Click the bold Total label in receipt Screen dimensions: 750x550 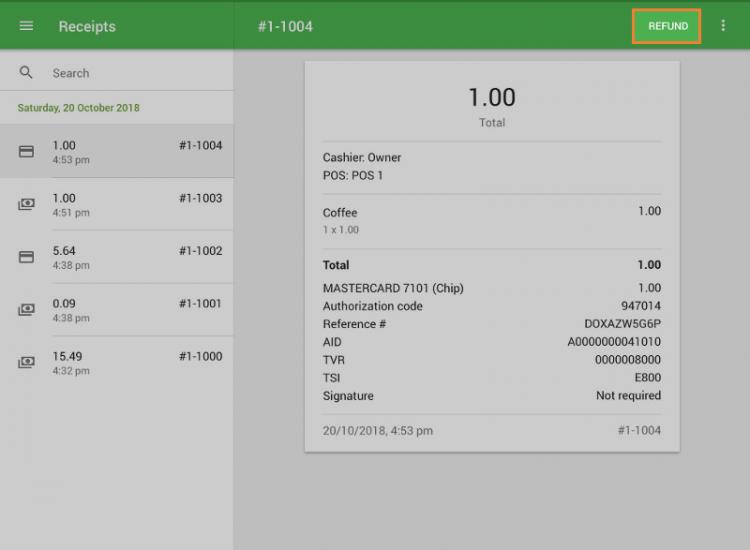(336, 265)
